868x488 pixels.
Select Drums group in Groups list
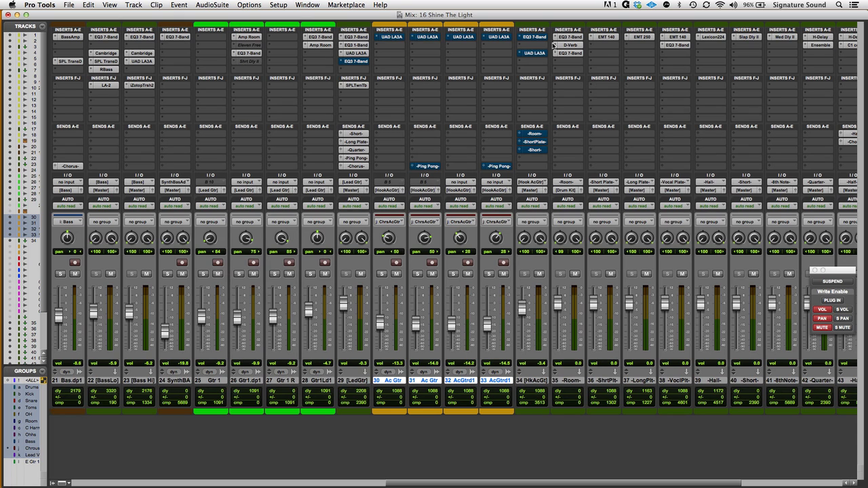pos(31,387)
